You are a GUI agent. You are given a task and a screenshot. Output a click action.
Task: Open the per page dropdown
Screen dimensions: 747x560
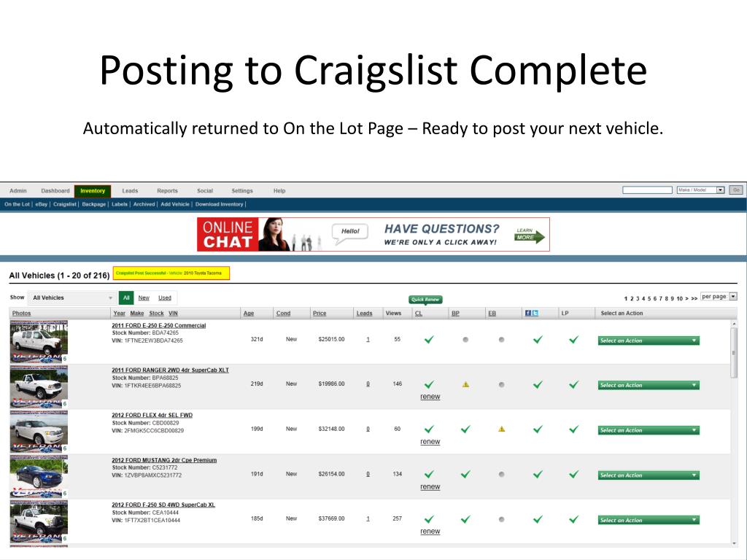tap(719, 296)
